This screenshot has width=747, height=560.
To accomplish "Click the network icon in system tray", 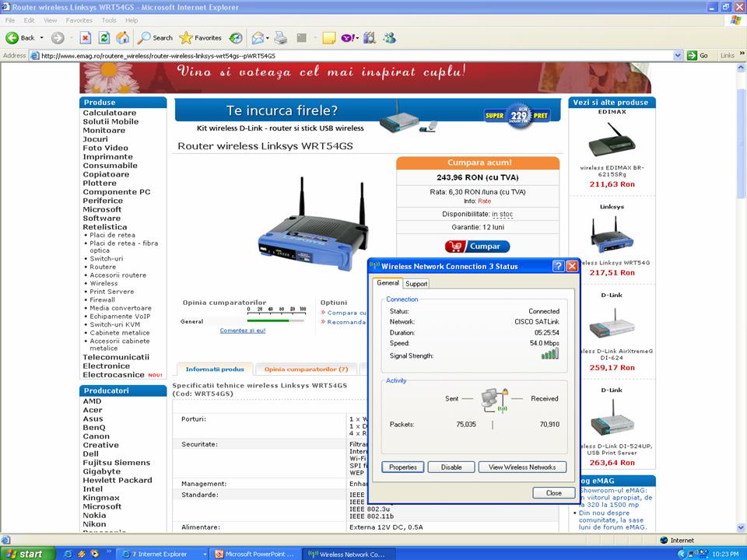I will [691, 554].
